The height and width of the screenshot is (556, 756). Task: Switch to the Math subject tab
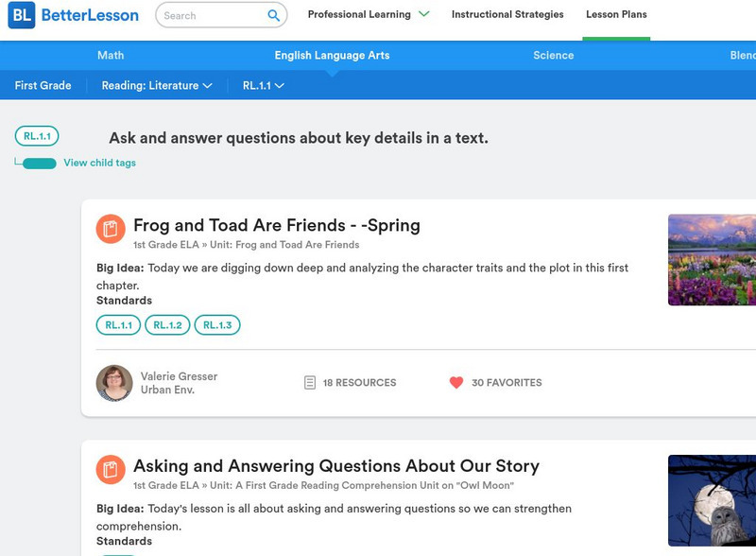(111, 56)
